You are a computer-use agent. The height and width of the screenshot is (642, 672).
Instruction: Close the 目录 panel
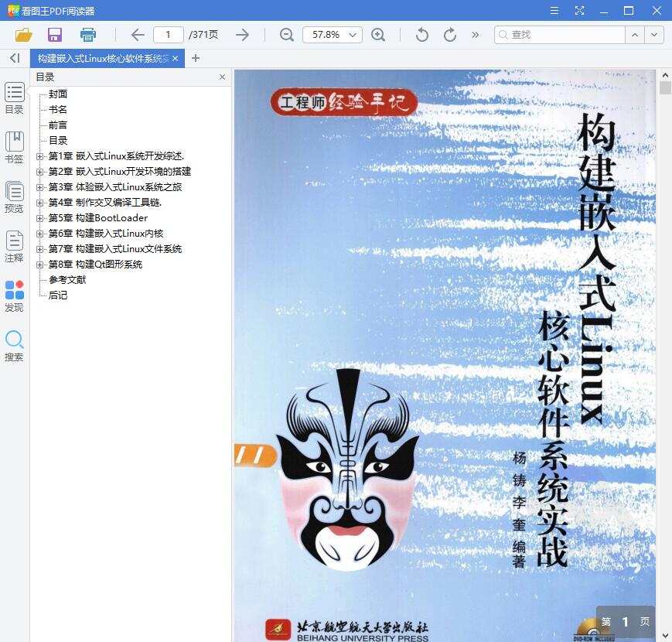(x=222, y=77)
